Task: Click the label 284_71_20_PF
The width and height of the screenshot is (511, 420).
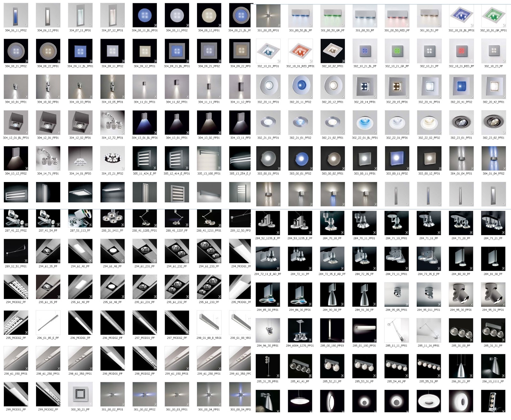Action: tap(461, 238)
